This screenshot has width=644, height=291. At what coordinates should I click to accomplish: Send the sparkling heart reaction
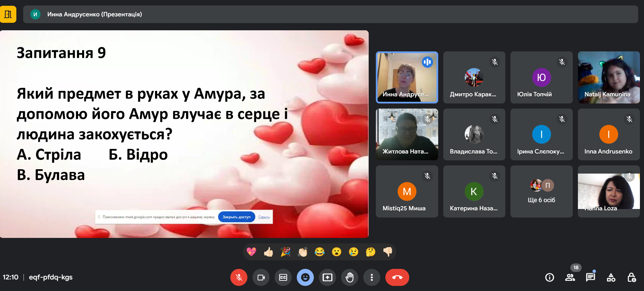(x=251, y=252)
